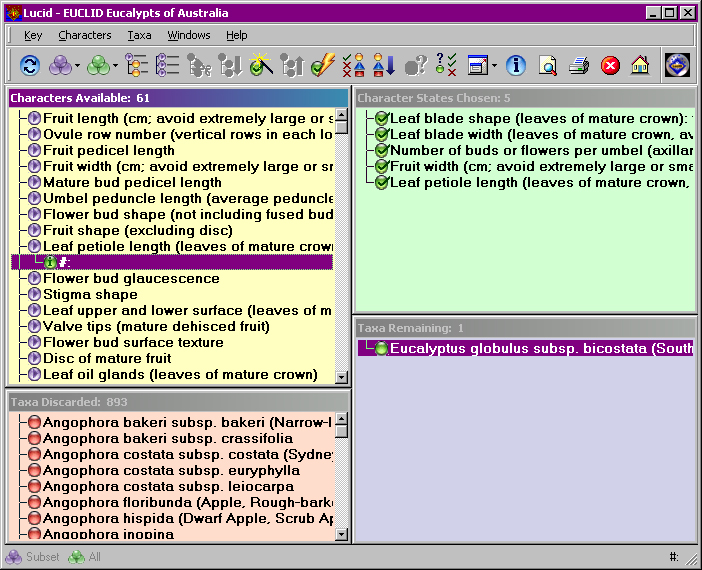The height and width of the screenshot is (570, 702).
Task: Select Angophora costata subsp. leiocarpa
Action: (x=168, y=486)
